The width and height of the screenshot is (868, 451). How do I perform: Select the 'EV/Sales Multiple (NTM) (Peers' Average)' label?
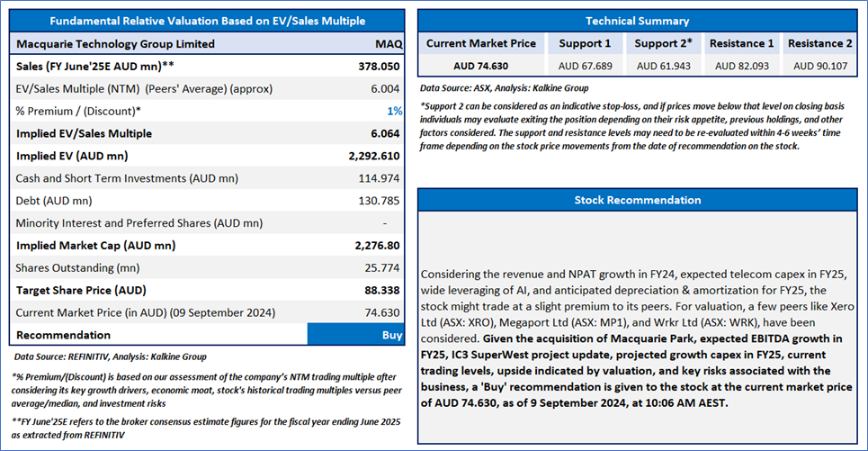click(144, 88)
